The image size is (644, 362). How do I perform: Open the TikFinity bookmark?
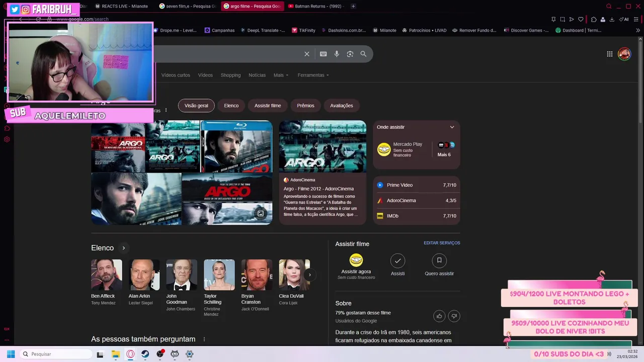303,30
